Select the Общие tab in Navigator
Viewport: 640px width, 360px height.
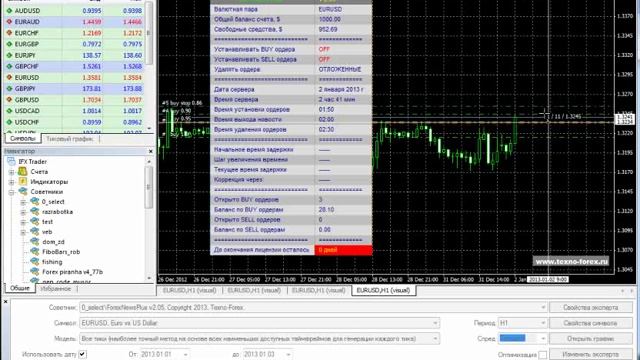(x=20, y=288)
